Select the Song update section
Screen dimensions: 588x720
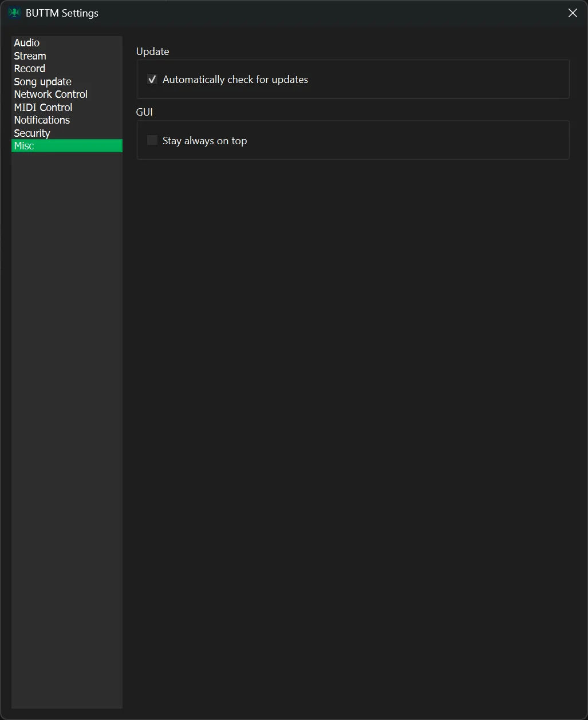pyautogui.click(x=42, y=81)
